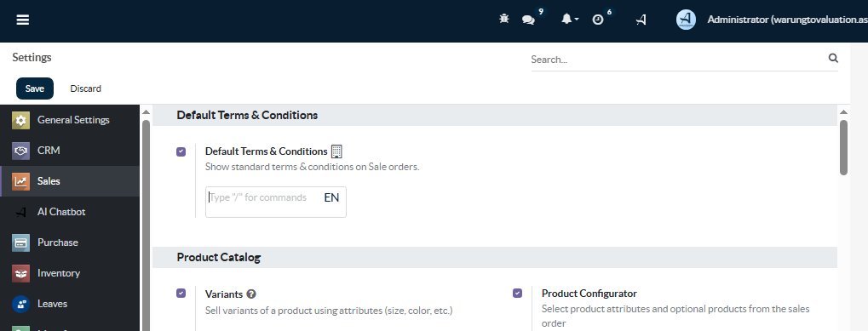This screenshot has width=868, height=331.
Task: Click the Settings page title
Action: tap(32, 58)
